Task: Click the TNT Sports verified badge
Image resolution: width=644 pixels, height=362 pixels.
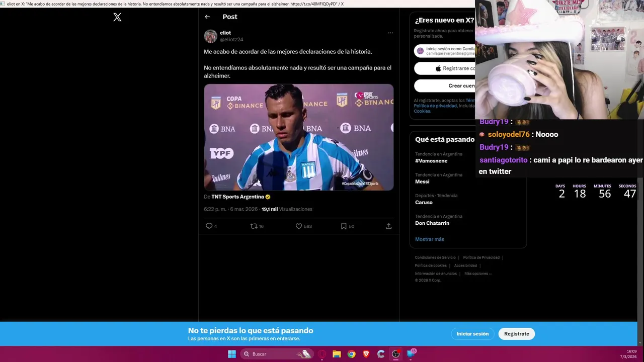Action: [268, 197]
